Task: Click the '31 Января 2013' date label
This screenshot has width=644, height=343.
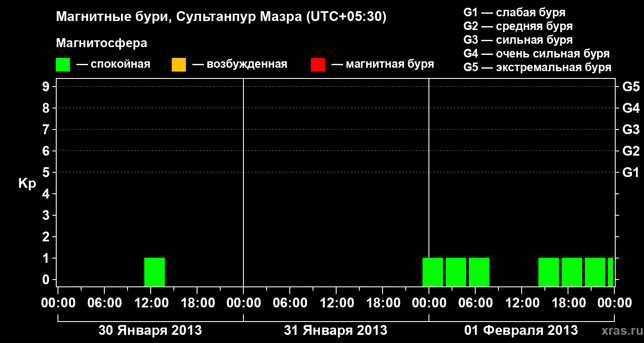Action: (x=336, y=331)
